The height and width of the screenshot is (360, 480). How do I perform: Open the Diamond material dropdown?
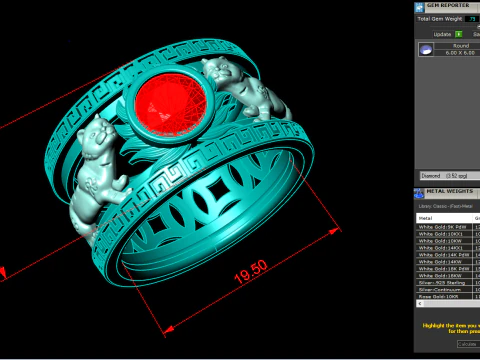point(449,176)
